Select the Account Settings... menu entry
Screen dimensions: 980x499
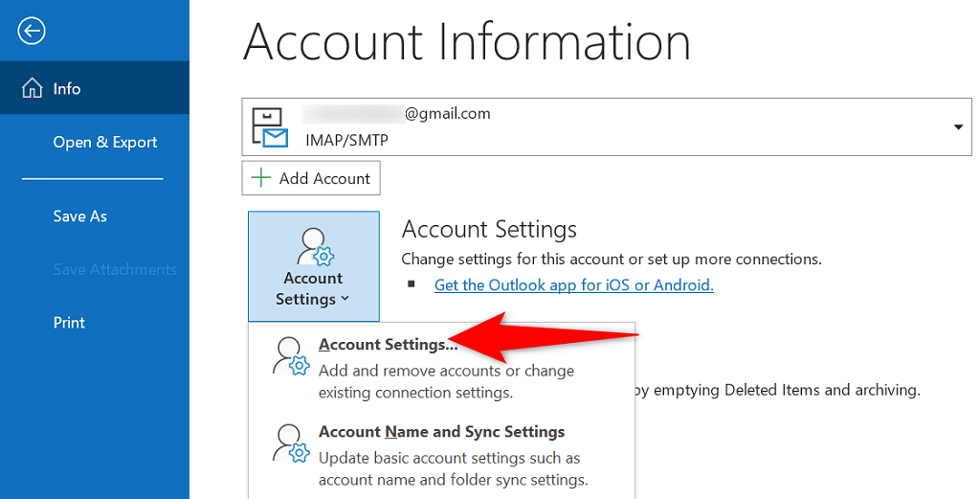click(x=383, y=345)
